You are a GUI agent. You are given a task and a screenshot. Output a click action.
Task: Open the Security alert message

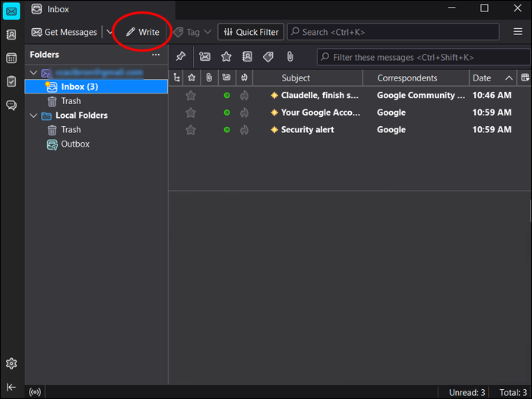[307, 130]
